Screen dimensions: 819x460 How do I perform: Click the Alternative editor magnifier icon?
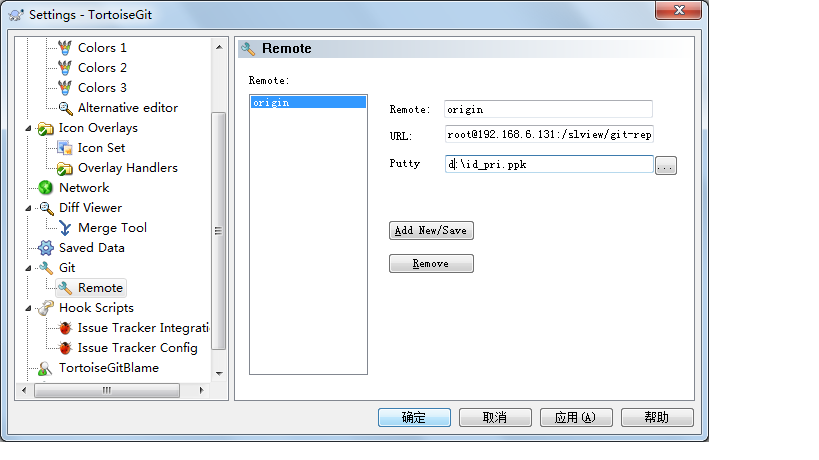(65, 108)
